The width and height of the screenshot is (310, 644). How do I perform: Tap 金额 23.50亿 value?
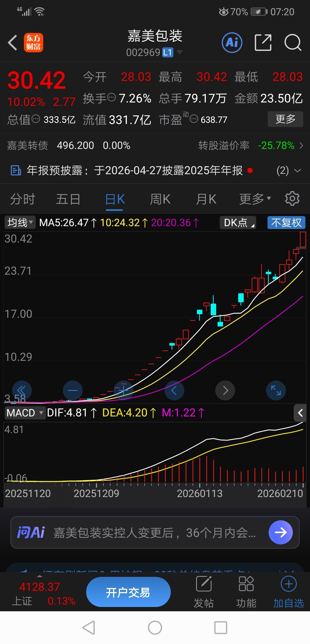(282, 98)
